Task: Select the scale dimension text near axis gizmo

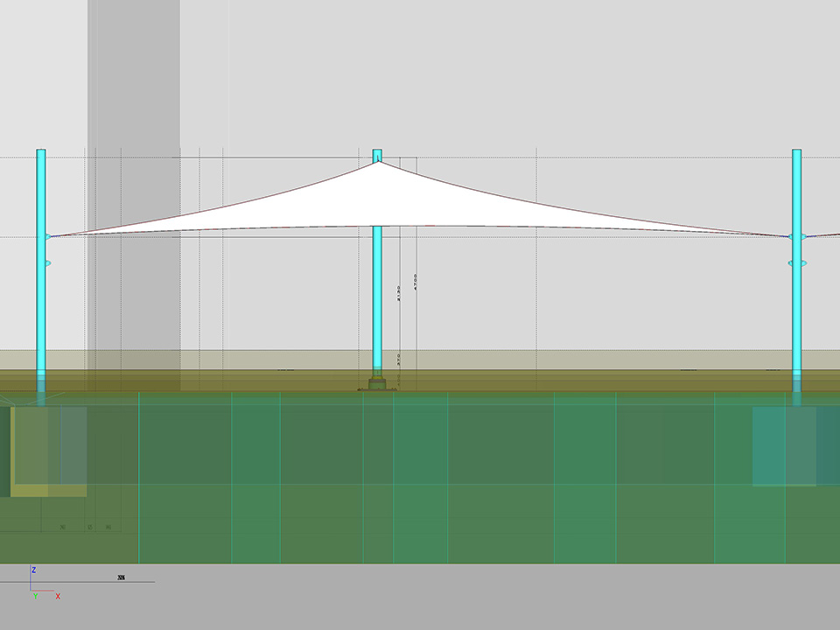Action: coord(121,577)
